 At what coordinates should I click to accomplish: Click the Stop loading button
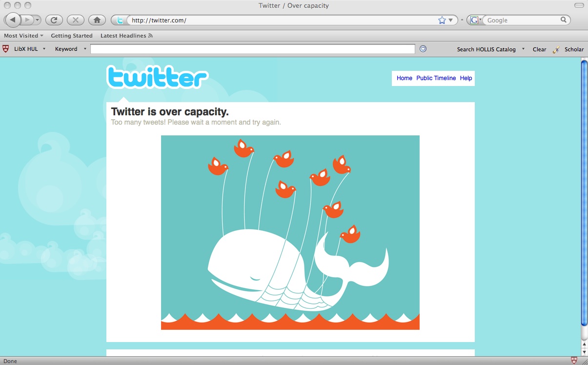click(x=75, y=20)
